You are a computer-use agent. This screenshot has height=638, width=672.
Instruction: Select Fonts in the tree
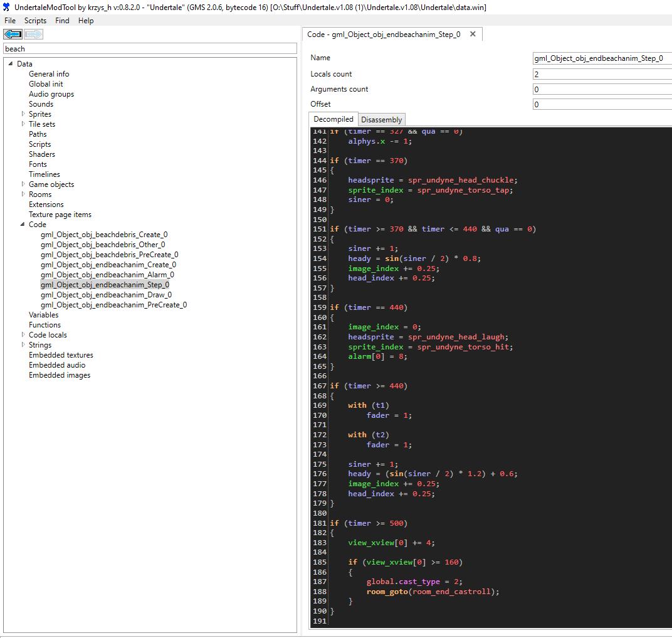pyautogui.click(x=38, y=164)
